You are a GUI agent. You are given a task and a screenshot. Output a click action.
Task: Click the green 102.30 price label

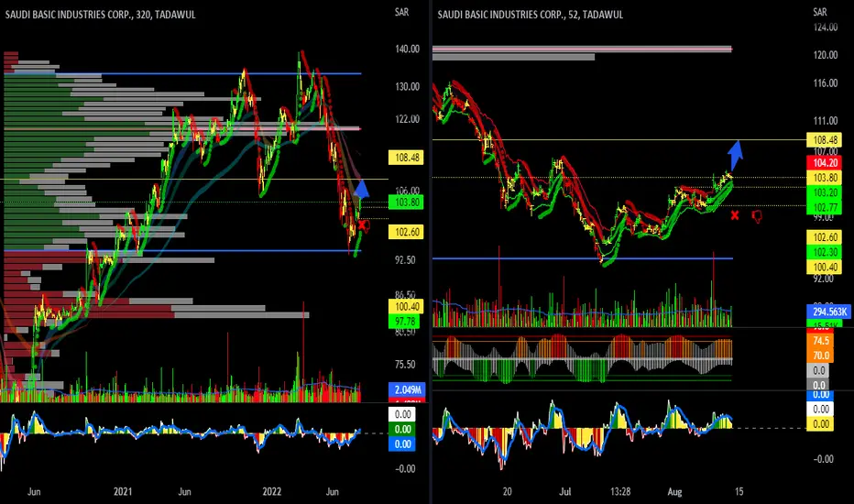825,252
